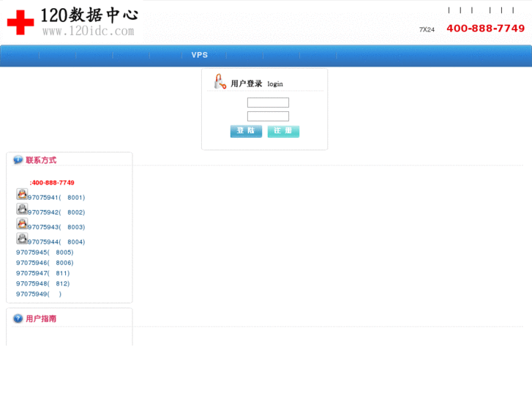The image size is (532, 399).
Task: Click the 联系方式 speech bubble icon
Action: click(x=18, y=160)
